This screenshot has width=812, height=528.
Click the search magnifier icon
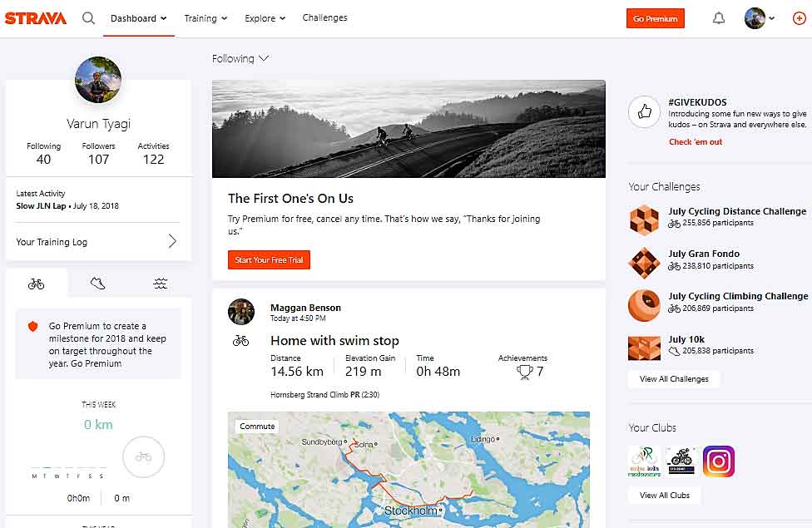point(88,18)
